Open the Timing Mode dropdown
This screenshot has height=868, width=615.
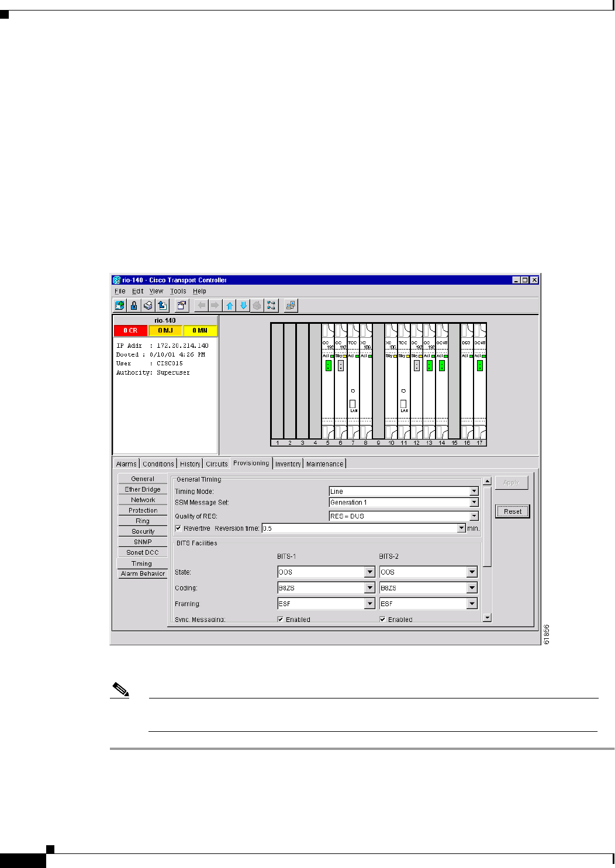tap(474, 492)
